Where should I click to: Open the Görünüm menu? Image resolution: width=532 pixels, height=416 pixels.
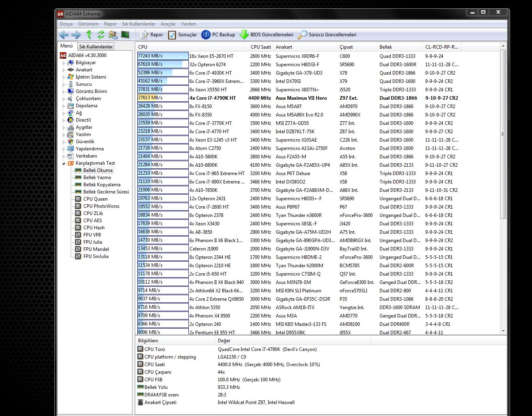click(x=88, y=24)
